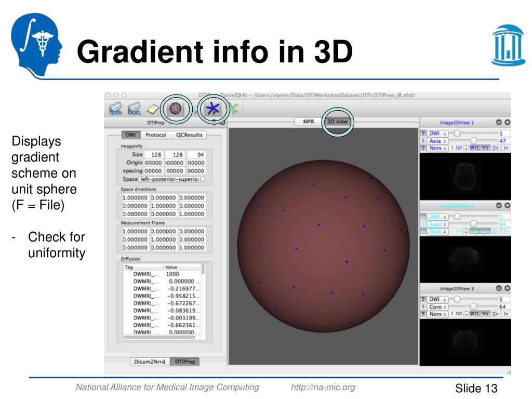
Task: Click the 1.00 stepper arrows in Image2DView 1
Action: tap(466, 148)
